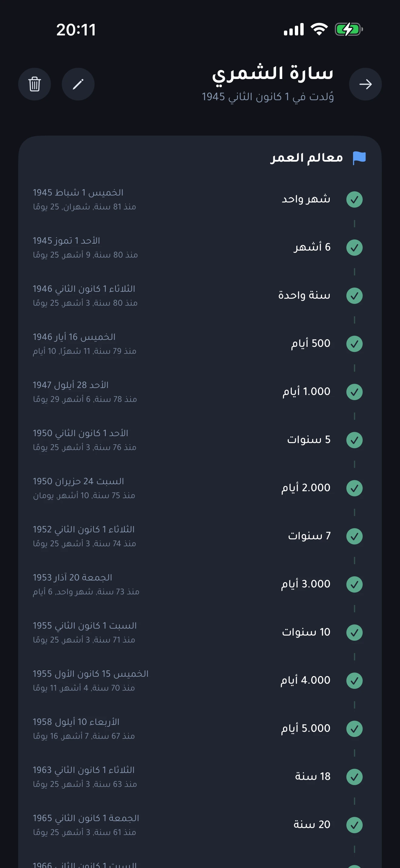Tap the blue flag milestones icon
This screenshot has width=400, height=868.
click(359, 158)
